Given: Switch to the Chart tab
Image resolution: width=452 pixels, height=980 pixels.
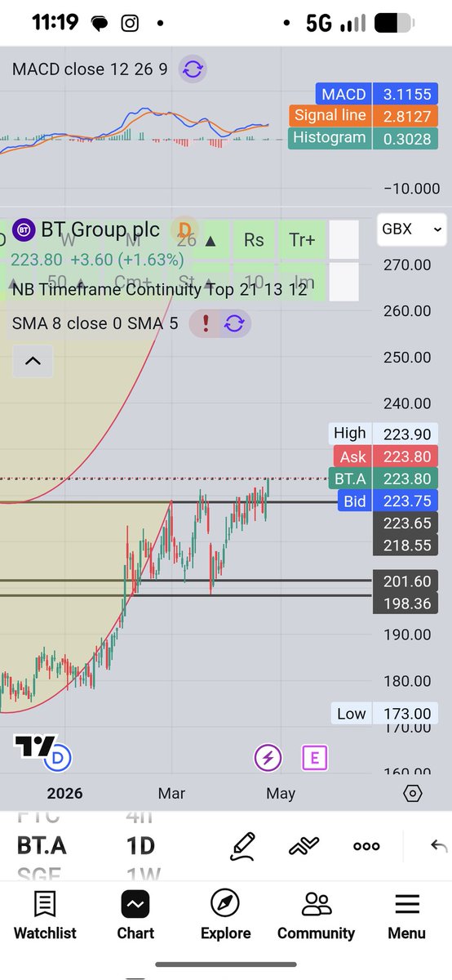Looking at the screenshot, I should tap(135, 915).
